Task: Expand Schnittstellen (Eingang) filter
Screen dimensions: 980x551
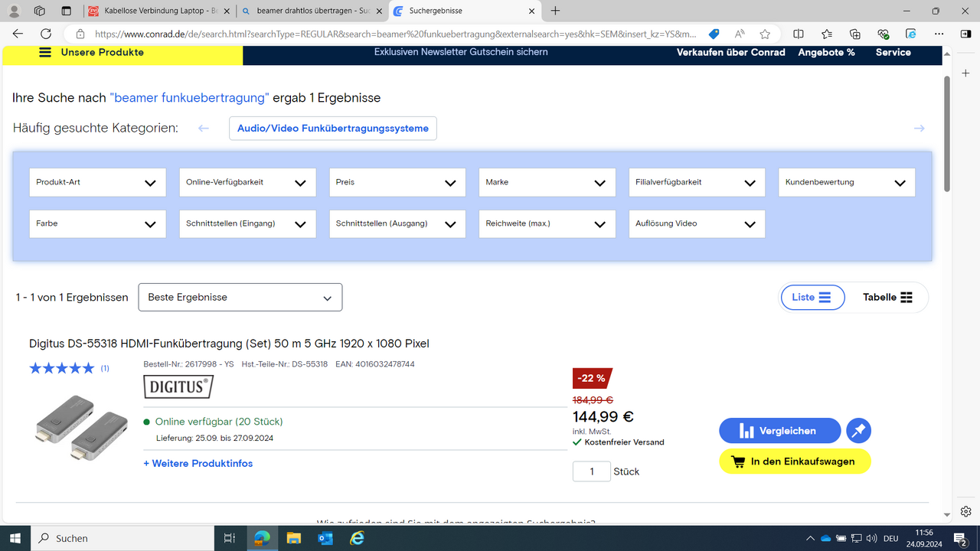Action: coord(247,223)
